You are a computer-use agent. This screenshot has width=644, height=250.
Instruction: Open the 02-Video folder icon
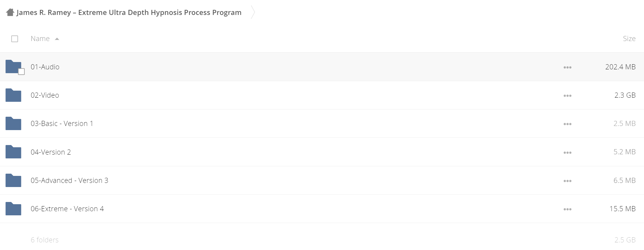[x=13, y=95]
